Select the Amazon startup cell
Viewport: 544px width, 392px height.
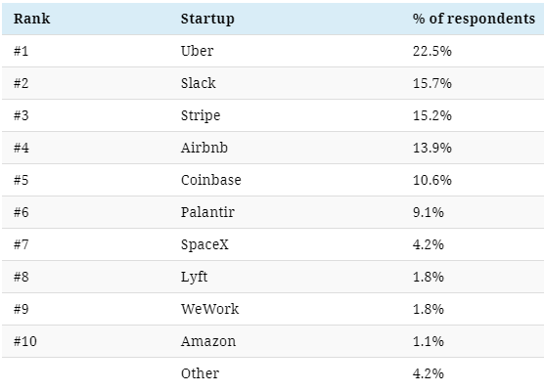[x=208, y=341]
